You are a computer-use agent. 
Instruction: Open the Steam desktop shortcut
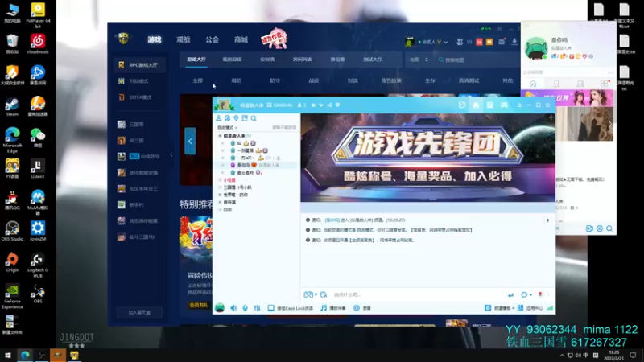point(12,107)
